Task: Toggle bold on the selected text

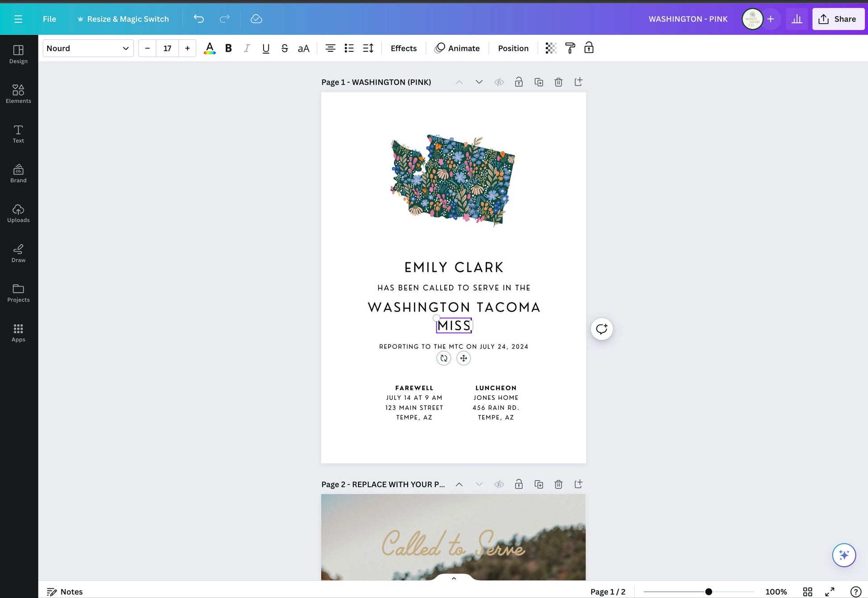Action: (228, 48)
